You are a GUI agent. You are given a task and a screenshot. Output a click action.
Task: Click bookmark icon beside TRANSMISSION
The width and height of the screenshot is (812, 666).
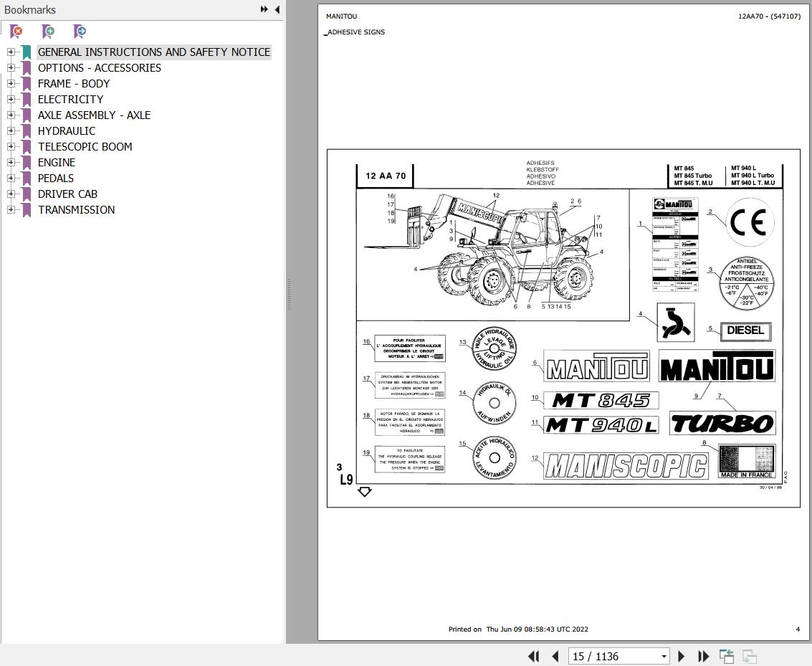click(x=27, y=210)
